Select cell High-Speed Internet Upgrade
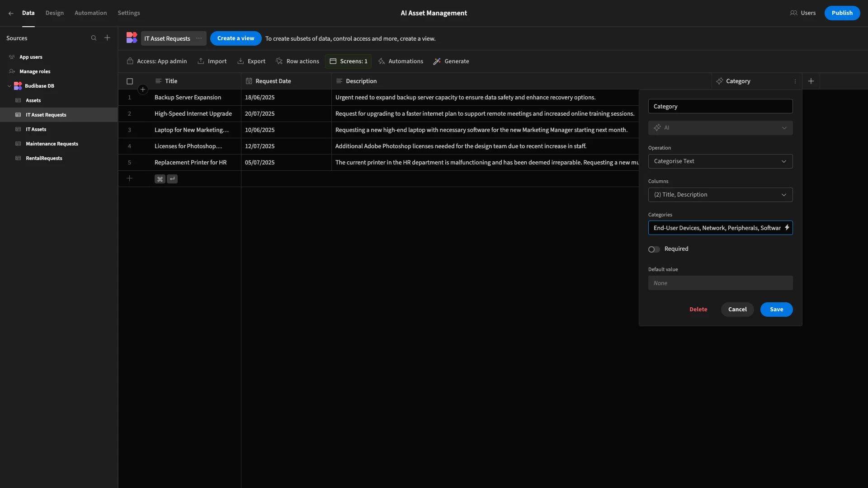This screenshot has width=868, height=488. pyautogui.click(x=196, y=114)
